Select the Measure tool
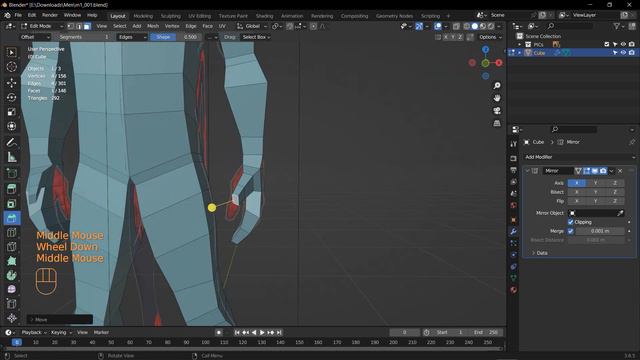Image resolution: width=640 pixels, height=360 pixels. [11, 157]
